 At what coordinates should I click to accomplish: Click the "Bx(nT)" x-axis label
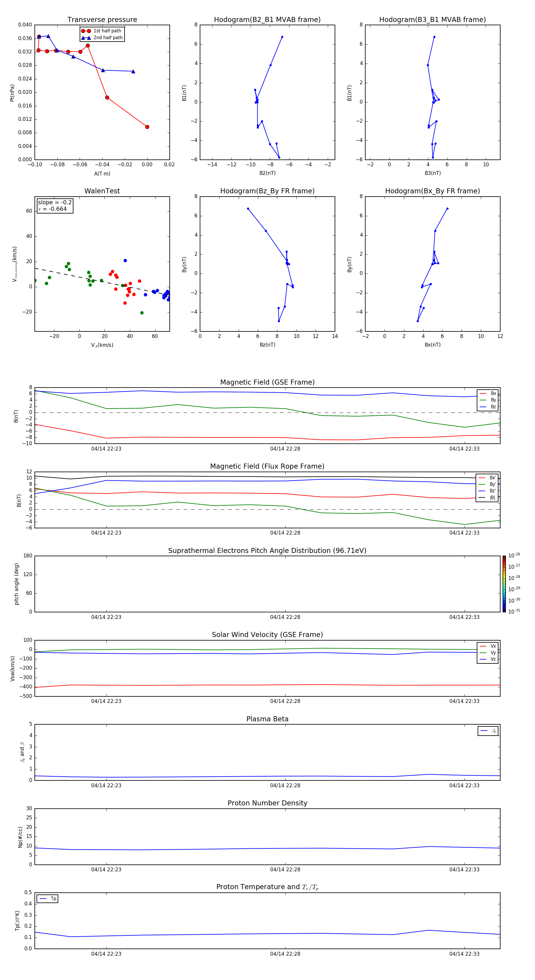point(432,345)
